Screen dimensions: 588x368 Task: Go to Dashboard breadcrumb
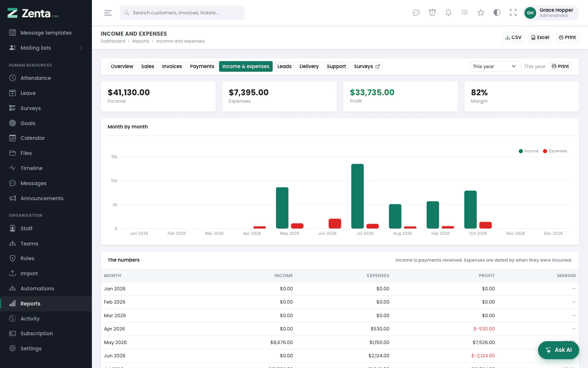coord(113,41)
